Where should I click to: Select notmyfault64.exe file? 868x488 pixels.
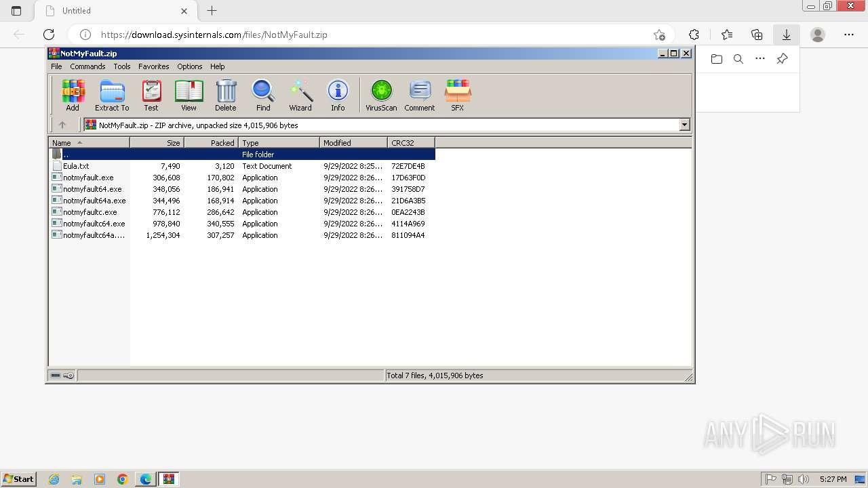click(242, 189)
